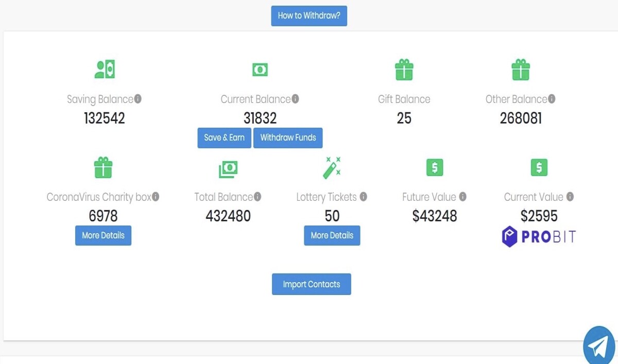Click the Lottery Tickets label text
Screen dimensions: 618x364
(x=327, y=197)
